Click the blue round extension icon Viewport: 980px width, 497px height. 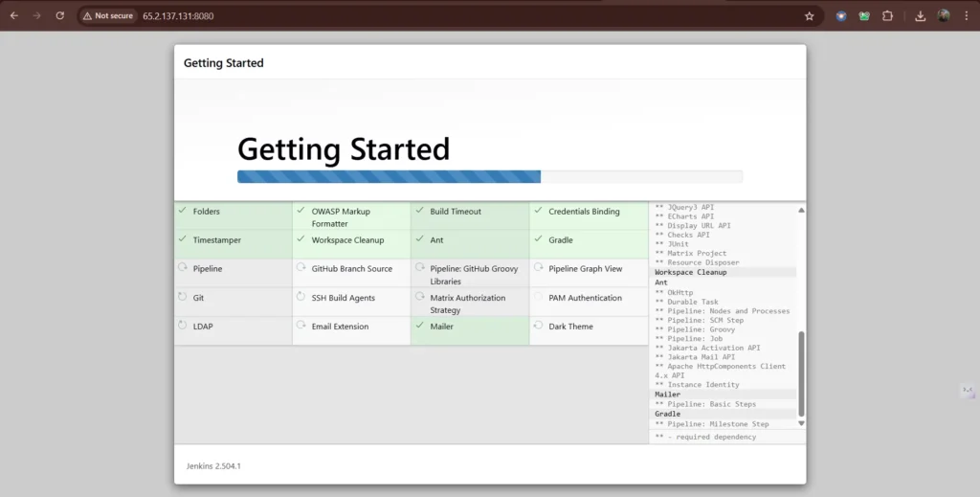click(841, 15)
